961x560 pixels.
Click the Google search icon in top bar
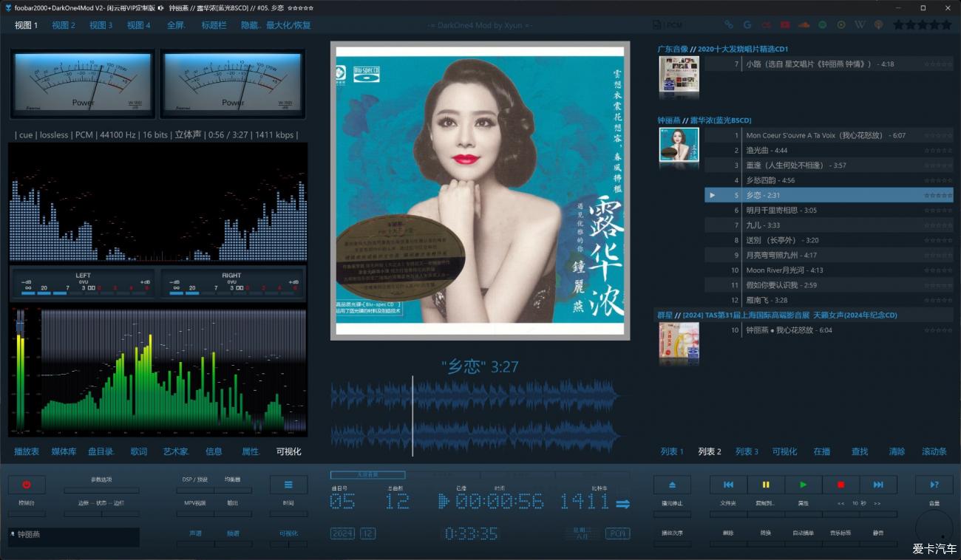click(747, 24)
